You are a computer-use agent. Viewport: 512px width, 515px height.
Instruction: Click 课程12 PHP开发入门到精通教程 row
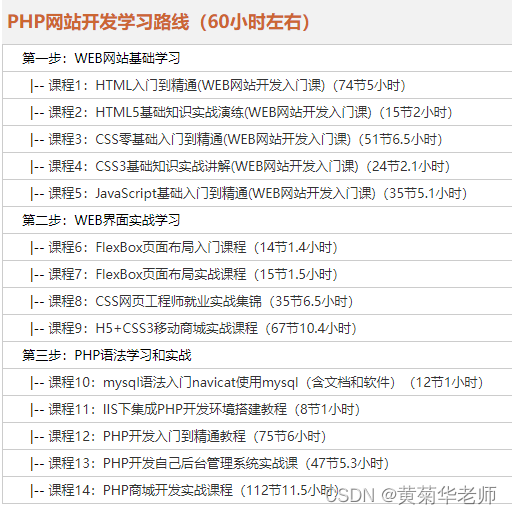click(257, 436)
